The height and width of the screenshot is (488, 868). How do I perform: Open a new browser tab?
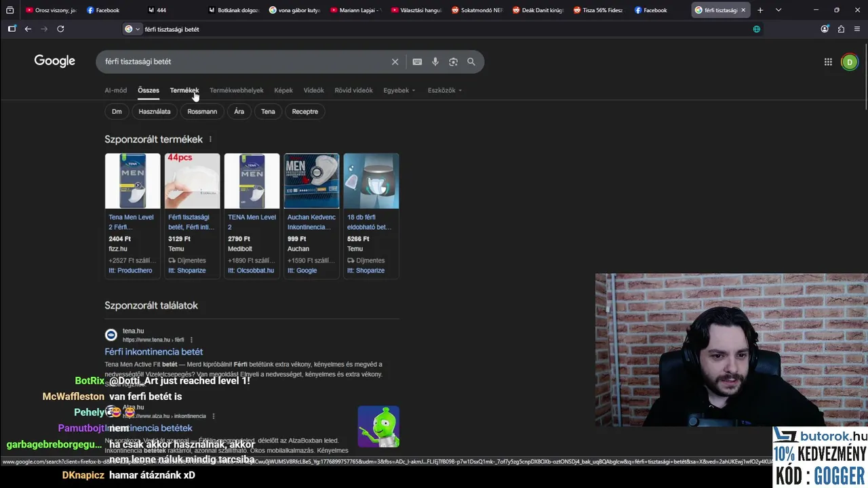tap(760, 10)
